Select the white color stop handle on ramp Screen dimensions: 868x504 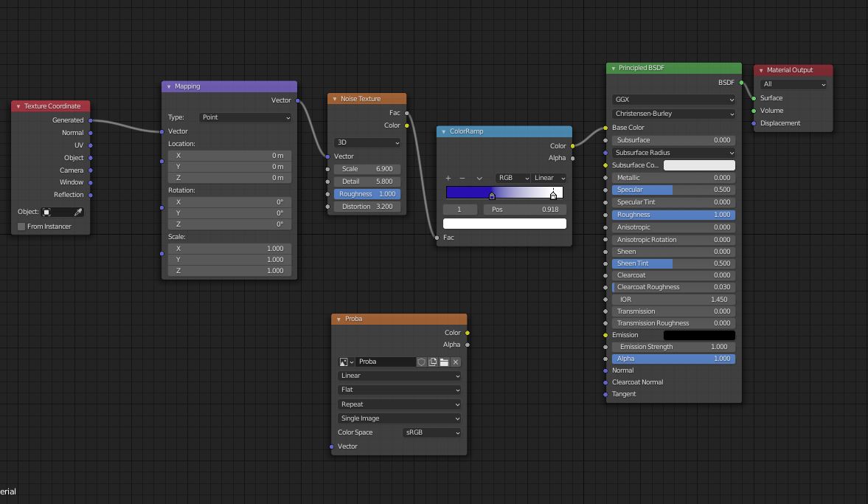pos(554,196)
